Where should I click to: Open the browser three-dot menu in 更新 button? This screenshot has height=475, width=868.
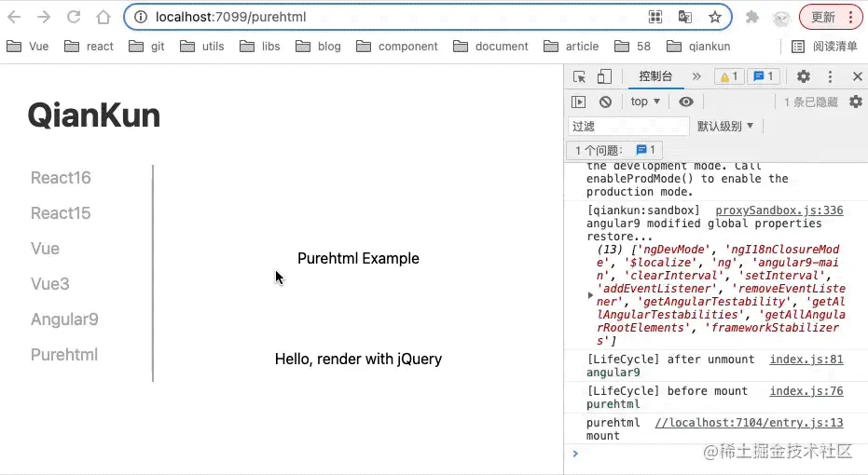[x=851, y=17]
